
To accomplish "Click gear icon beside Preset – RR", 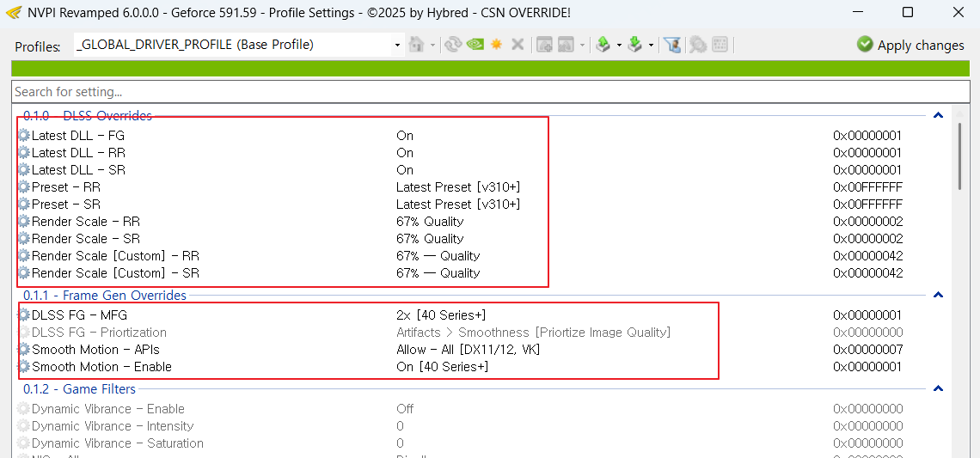I will [24, 186].
